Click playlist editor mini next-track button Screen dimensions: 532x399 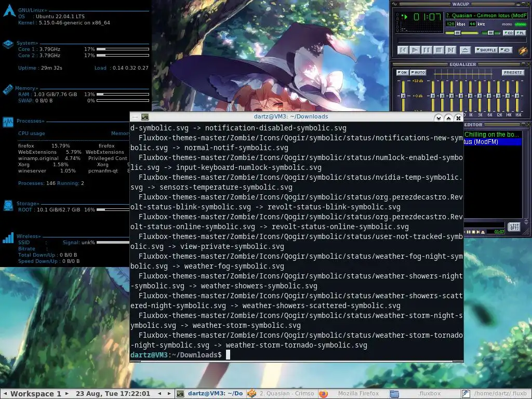[x=478, y=232]
